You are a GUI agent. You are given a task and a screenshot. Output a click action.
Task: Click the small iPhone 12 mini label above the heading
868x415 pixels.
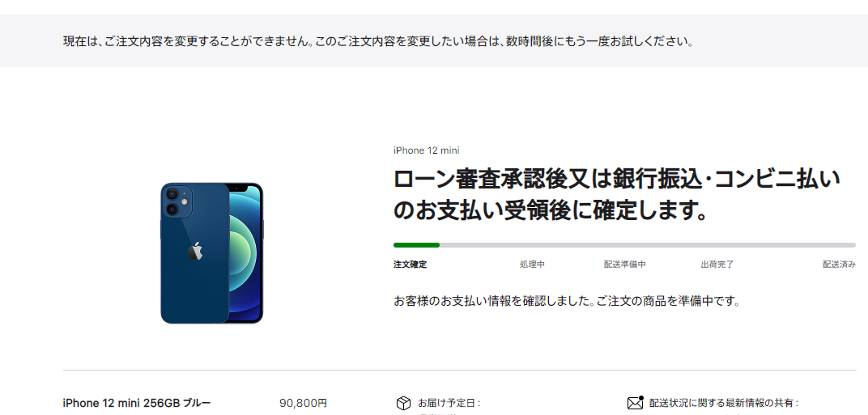point(426,150)
